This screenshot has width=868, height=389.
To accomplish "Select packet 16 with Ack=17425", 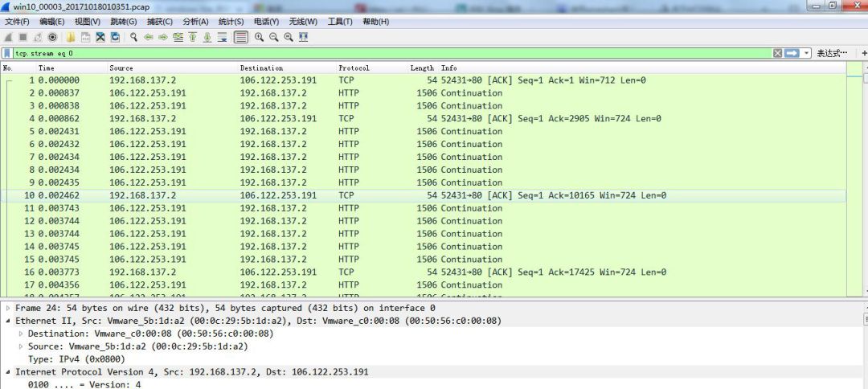I will (423, 272).
